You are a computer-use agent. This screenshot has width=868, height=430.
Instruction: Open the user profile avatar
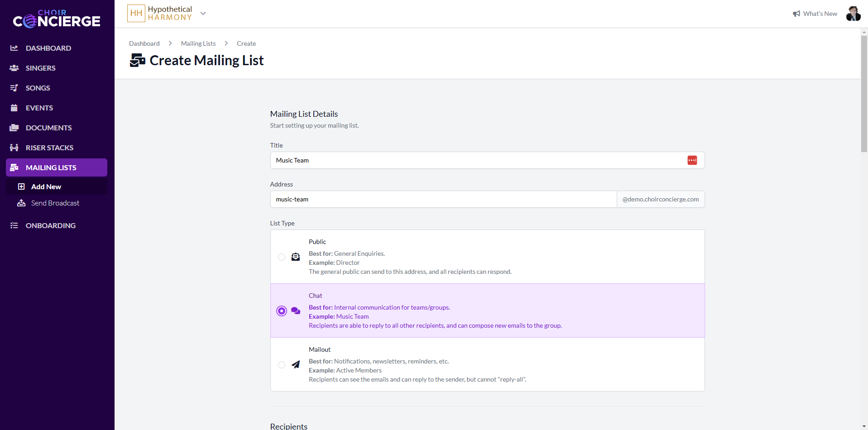coord(854,14)
